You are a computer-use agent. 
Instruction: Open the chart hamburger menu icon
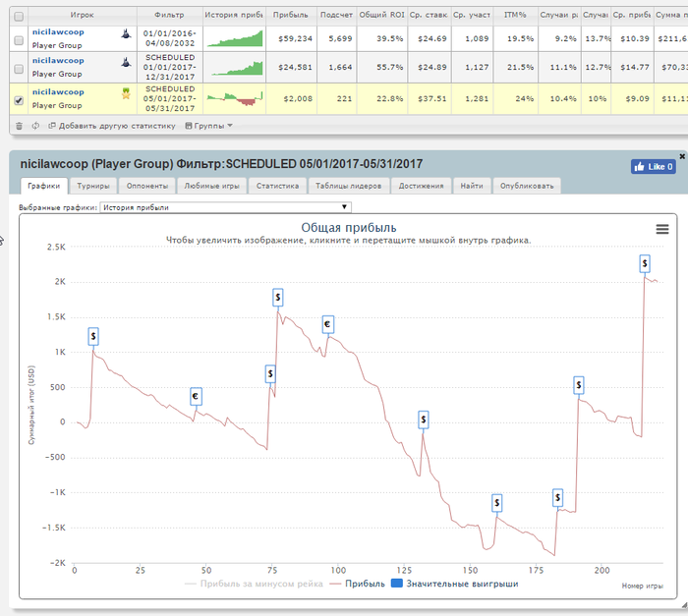662,229
